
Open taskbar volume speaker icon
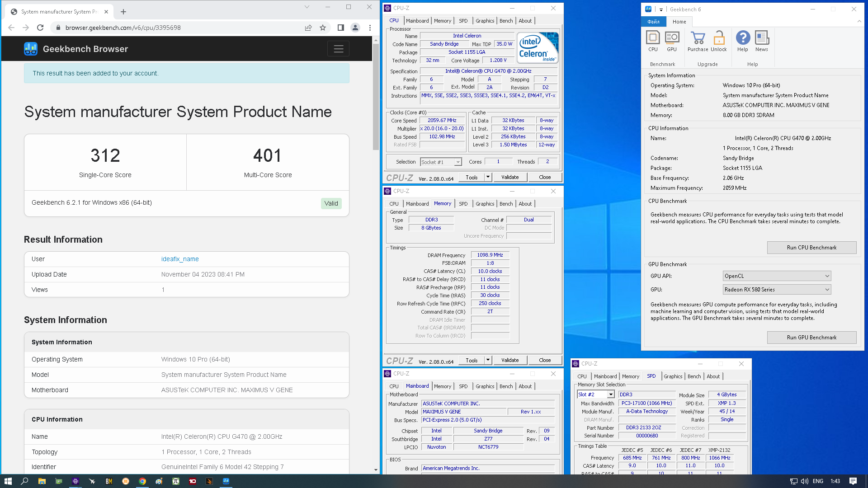[805, 481]
